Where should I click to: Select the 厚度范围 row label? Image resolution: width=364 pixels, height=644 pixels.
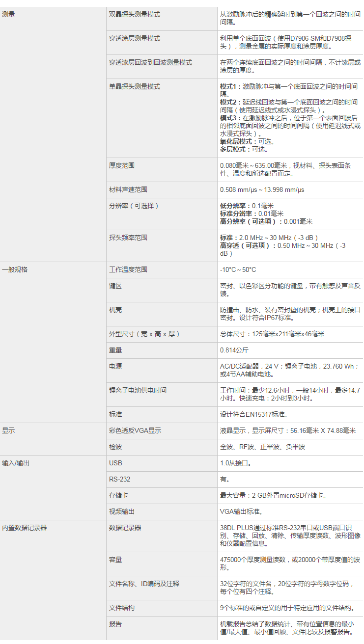tap(121, 166)
